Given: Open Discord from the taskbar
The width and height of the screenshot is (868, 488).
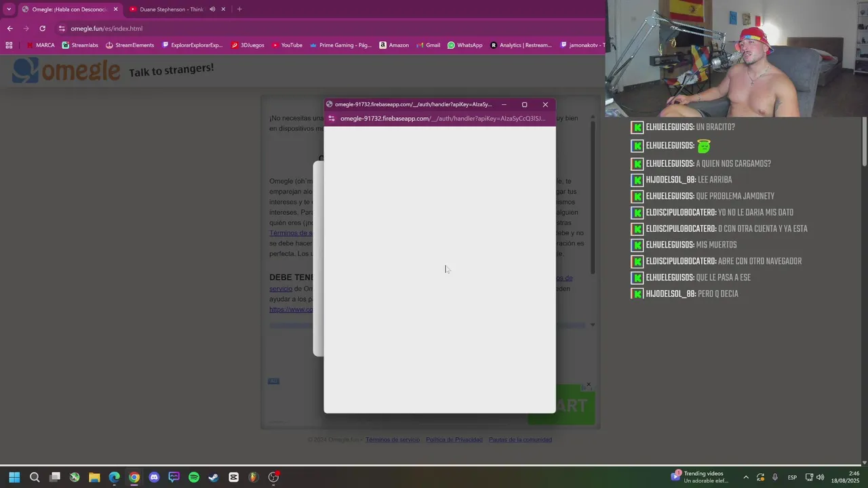Looking at the screenshot, I should (154, 477).
